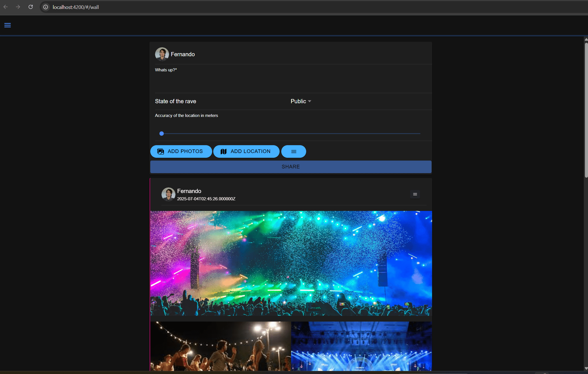Viewport: 588px width, 374px height.
Task: Select the post timestamp text
Action: [x=206, y=199]
